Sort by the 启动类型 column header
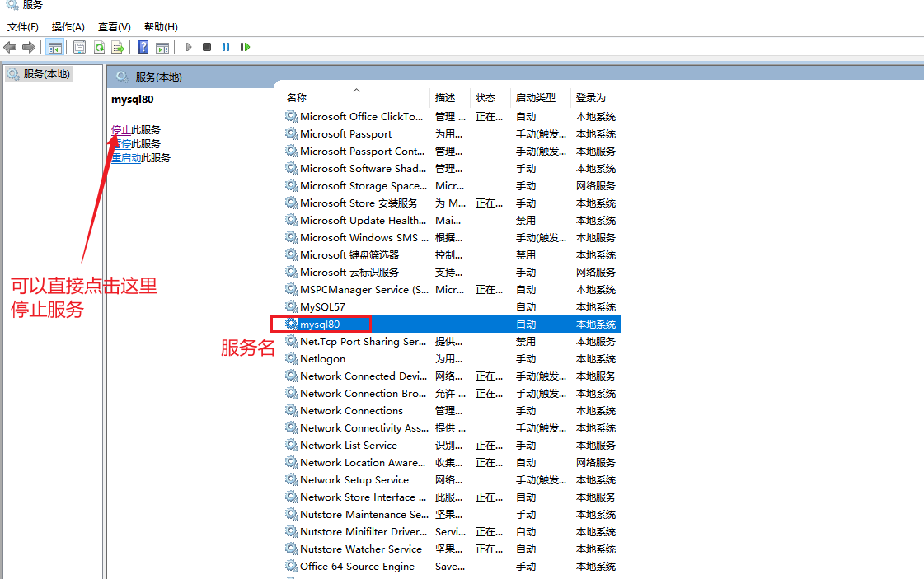 coord(535,97)
